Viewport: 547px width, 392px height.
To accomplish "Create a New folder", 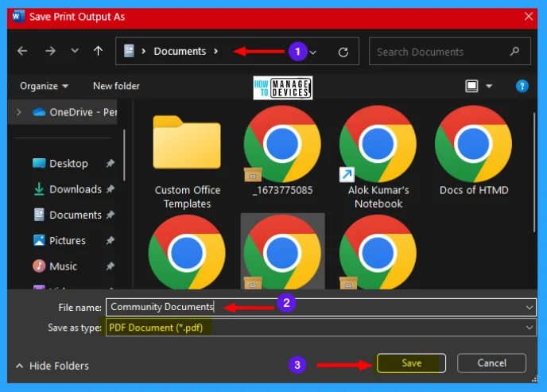I will (x=116, y=86).
